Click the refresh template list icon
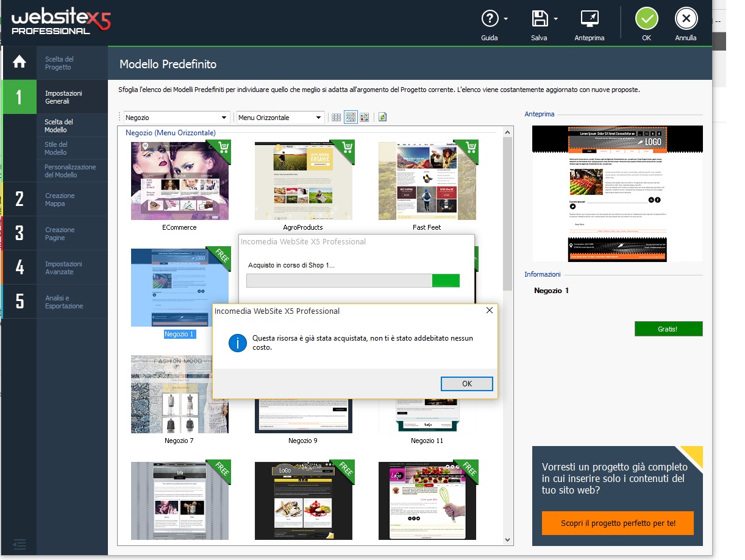This screenshot has width=745, height=560. click(x=382, y=118)
